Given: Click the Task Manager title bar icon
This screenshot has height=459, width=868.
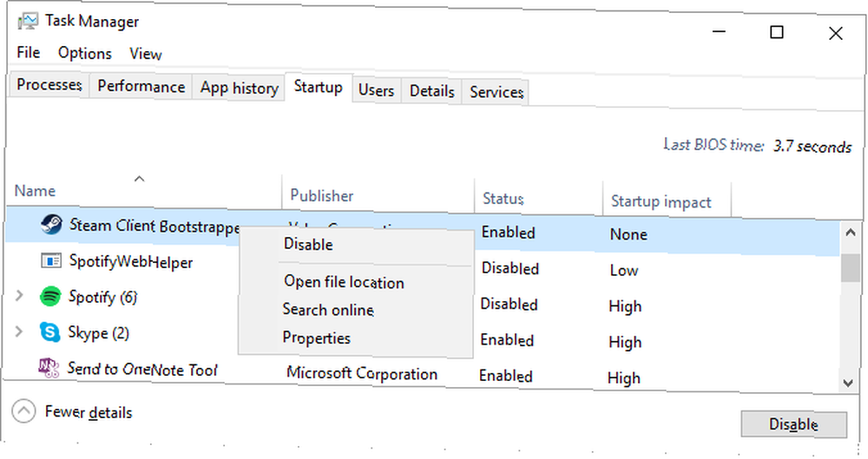Looking at the screenshot, I should point(28,21).
